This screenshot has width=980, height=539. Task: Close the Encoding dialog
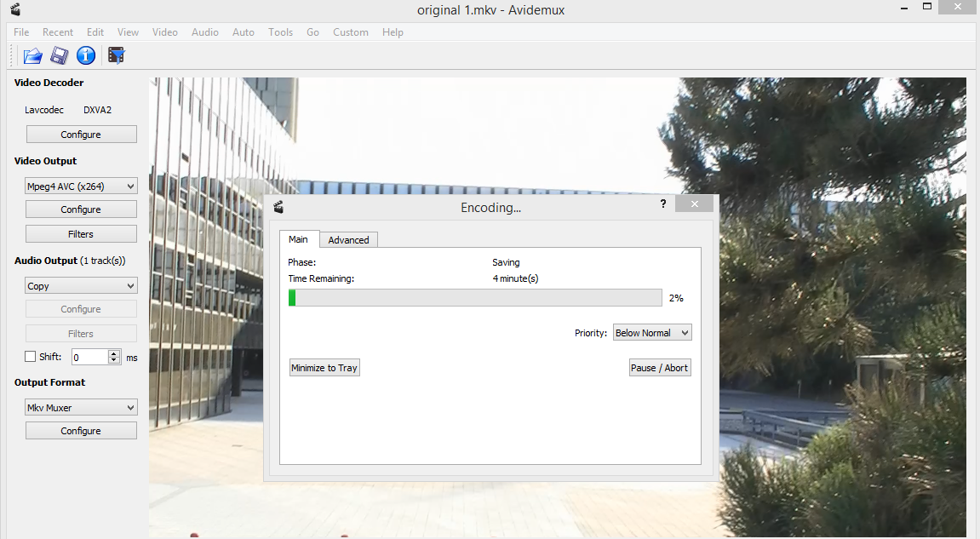tap(695, 204)
